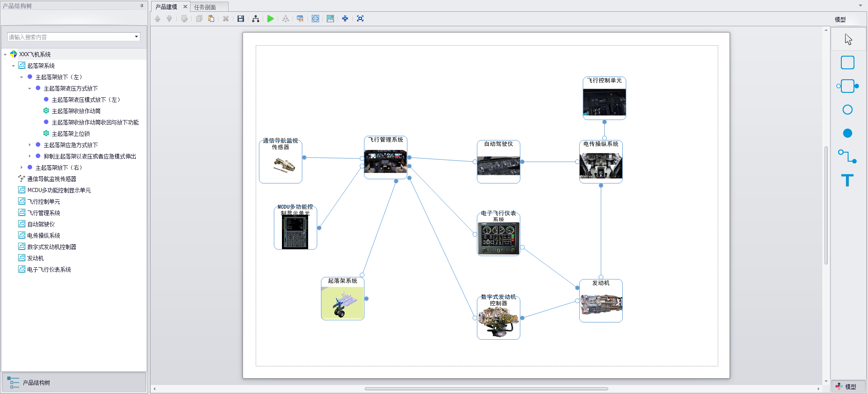Click the paste clipboard toolbar icon
Screen dimensions: 868x394
pyautogui.click(x=211, y=19)
